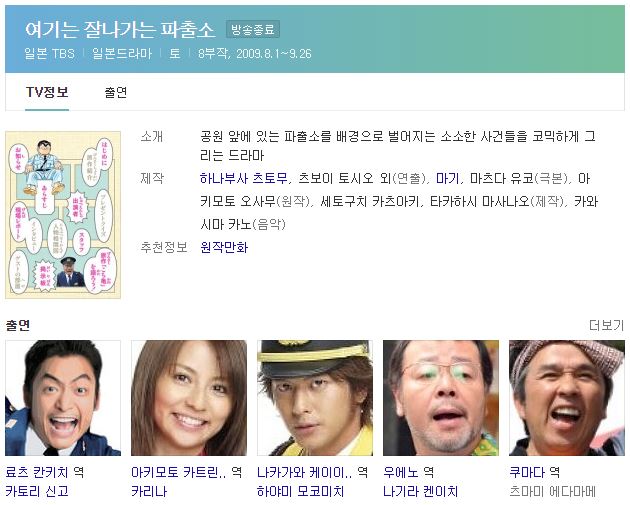Open 카토리 신고 actor name link
The image size is (630, 505).
tap(37, 491)
